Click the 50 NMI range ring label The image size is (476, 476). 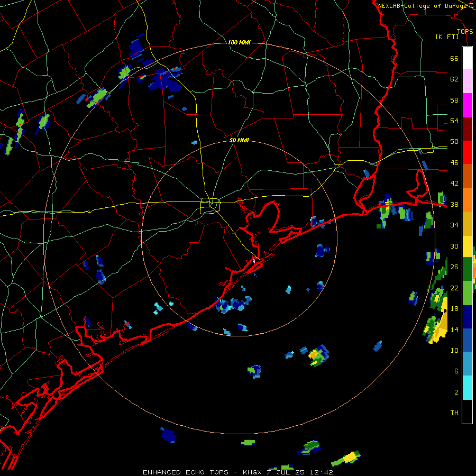coord(239,140)
